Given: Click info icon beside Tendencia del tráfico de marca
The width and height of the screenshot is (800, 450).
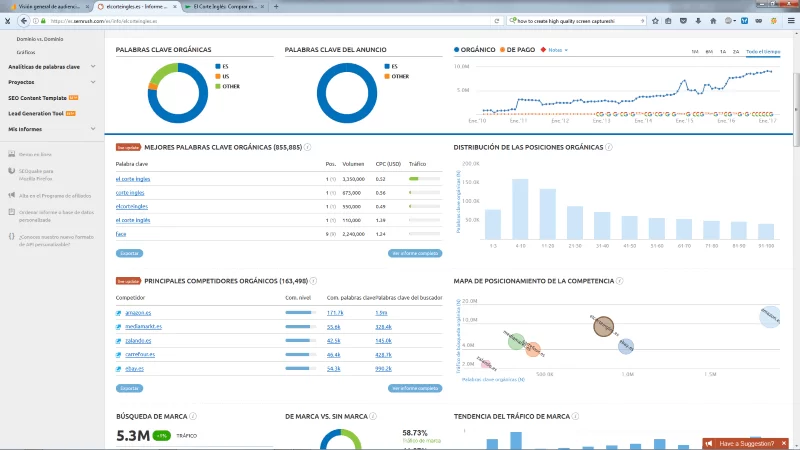Looking at the screenshot, I should click(575, 416).
